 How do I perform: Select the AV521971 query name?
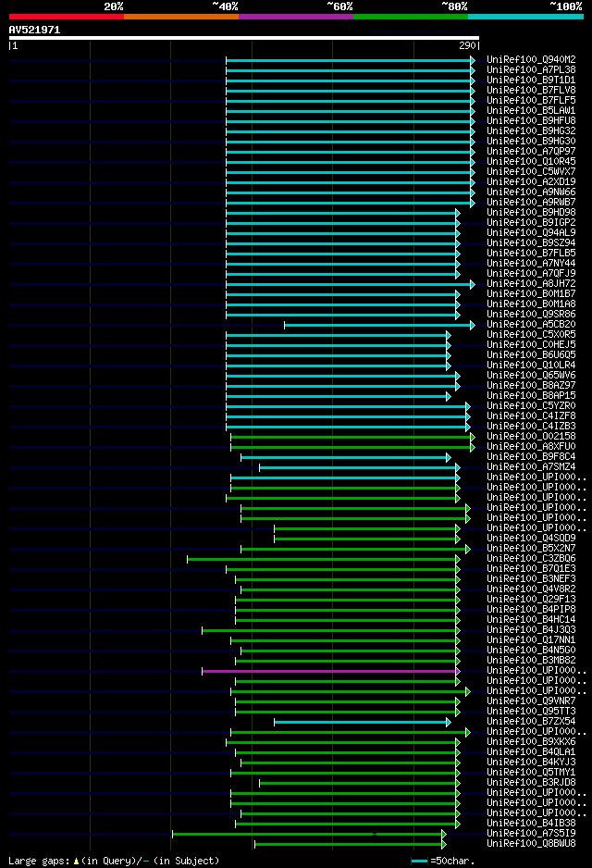(x=34, y=30)
